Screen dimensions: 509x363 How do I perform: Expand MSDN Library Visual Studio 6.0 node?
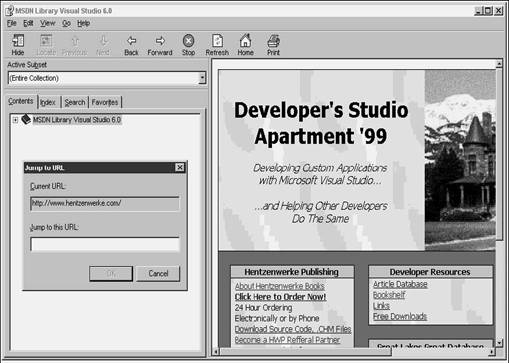[x=15, y=120]
